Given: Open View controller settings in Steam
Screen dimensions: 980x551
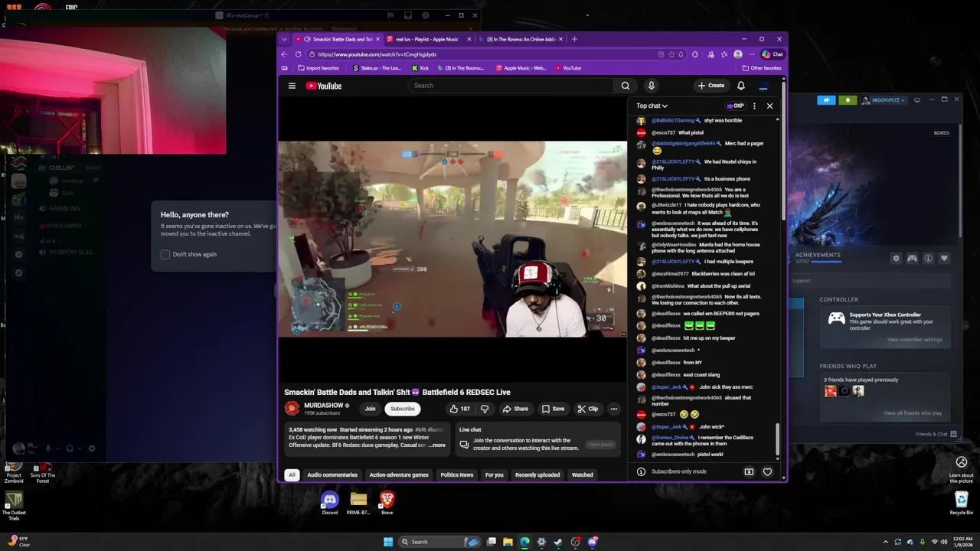Looking at the screenshot, I should point(914,340).
